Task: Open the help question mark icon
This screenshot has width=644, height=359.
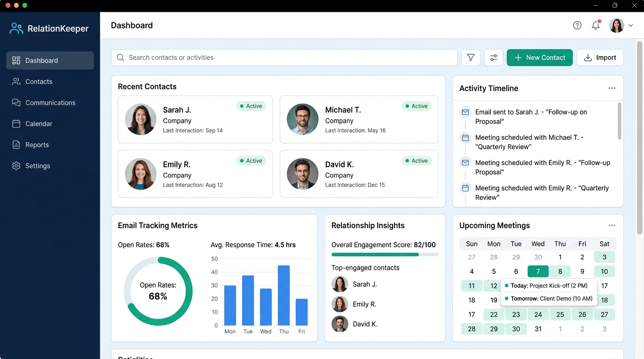Action: 577,25
